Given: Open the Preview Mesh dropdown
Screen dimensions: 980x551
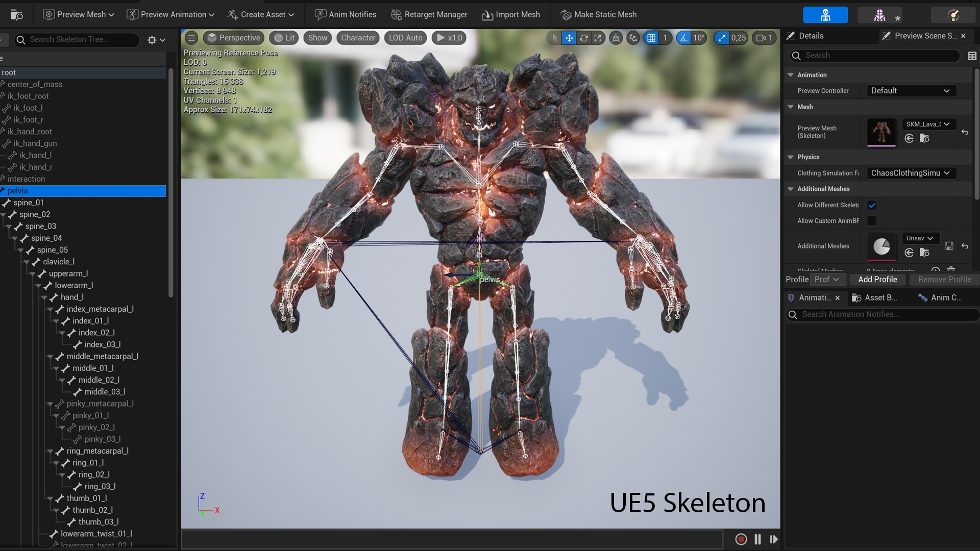Looking at the screenshot, I should click(x=78, y=14).
